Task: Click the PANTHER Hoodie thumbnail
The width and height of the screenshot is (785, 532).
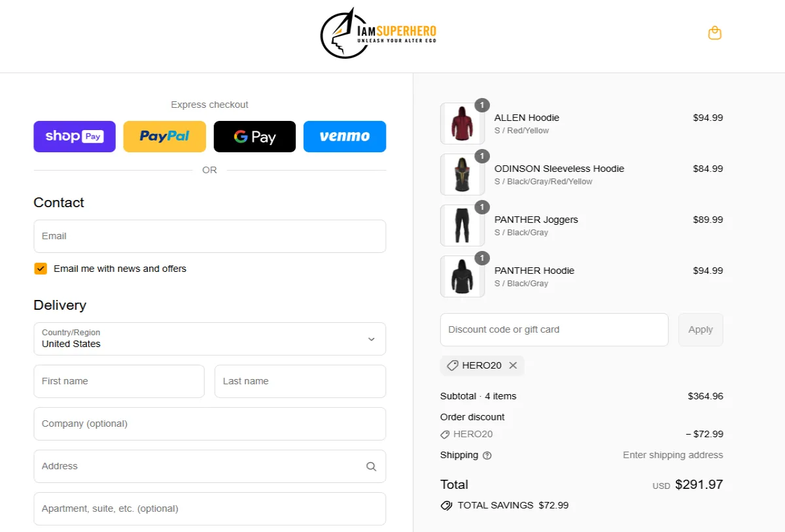Action: pyautogui.click(x=462, y=276)
